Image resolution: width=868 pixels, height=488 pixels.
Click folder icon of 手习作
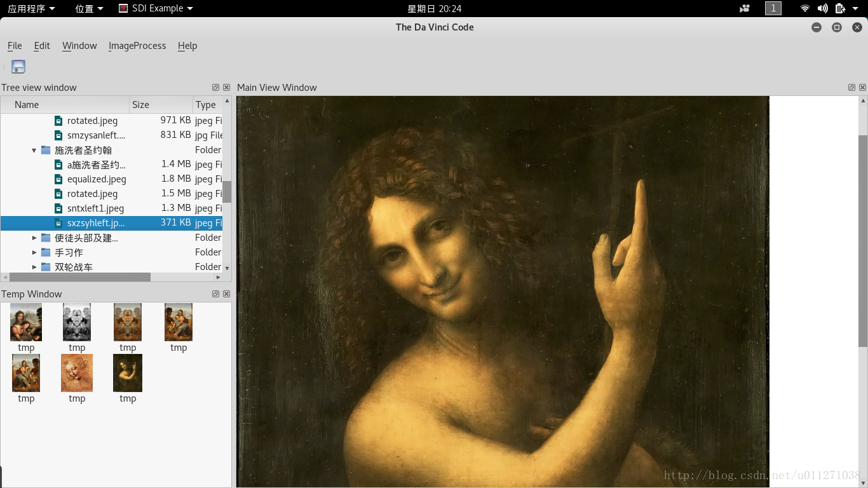tap(46, 252)
